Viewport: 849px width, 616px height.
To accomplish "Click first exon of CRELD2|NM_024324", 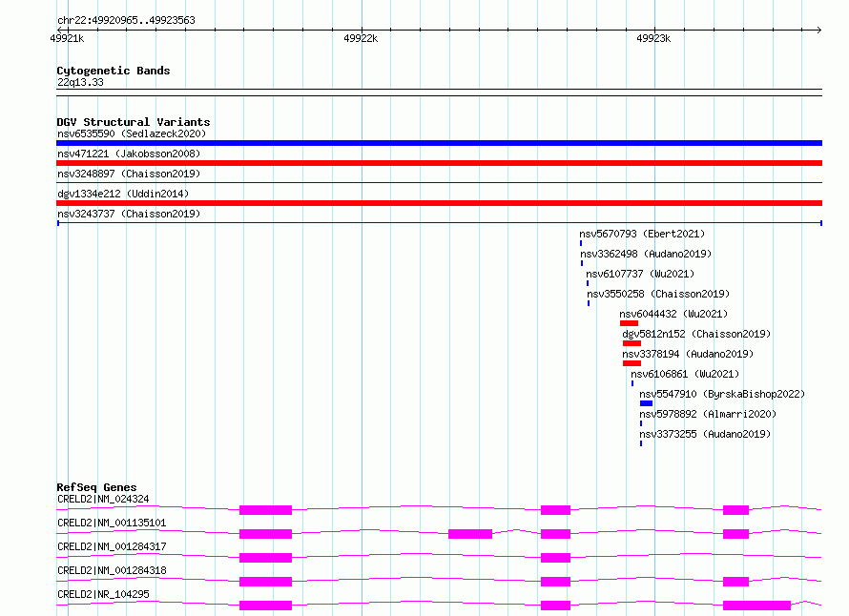I will 265,510.
